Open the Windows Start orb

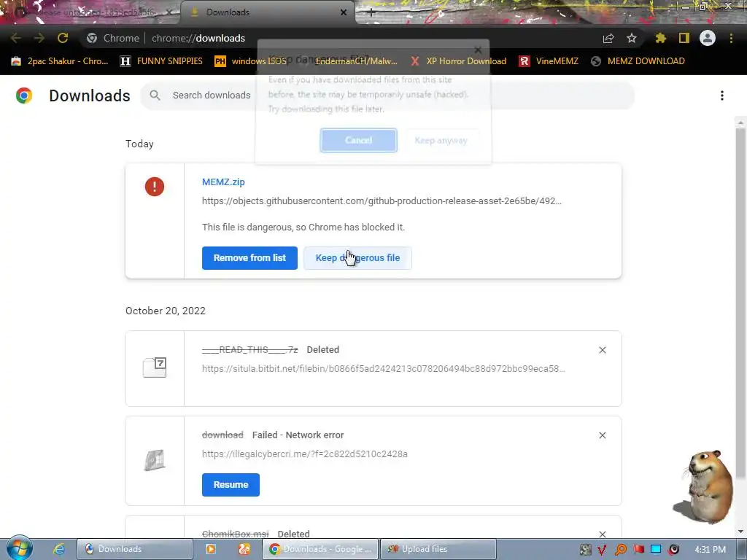[20, 548]
